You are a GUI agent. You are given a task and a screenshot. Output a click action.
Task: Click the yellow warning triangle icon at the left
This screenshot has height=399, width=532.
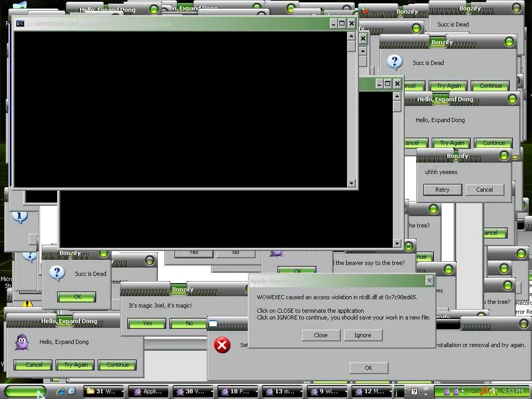(x=28, y=303)
